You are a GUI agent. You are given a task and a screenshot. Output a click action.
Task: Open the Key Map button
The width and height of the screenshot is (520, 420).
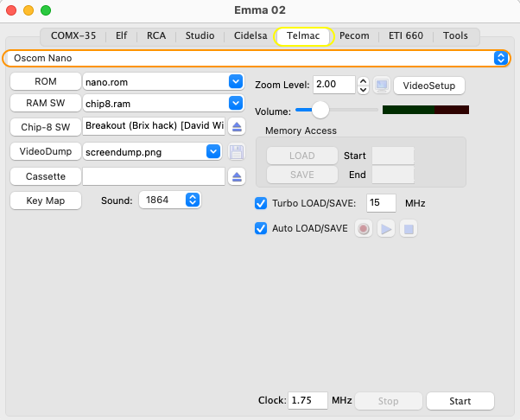[46, 200]
